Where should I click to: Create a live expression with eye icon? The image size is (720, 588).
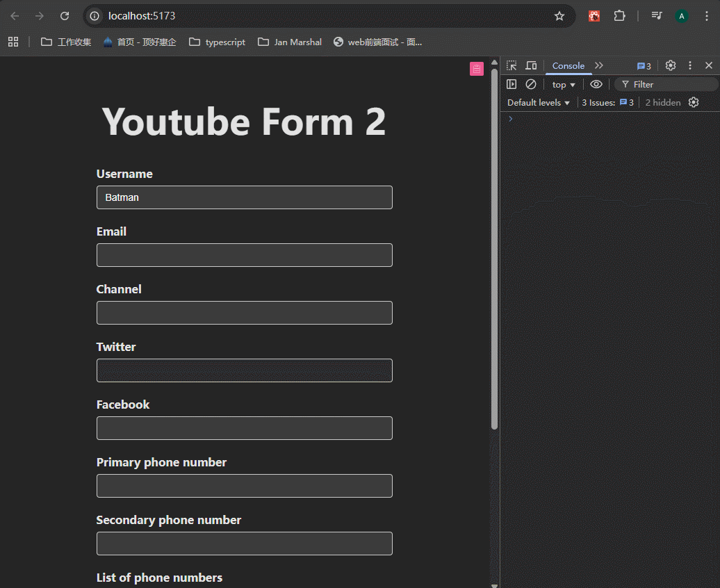pos(596,84)
